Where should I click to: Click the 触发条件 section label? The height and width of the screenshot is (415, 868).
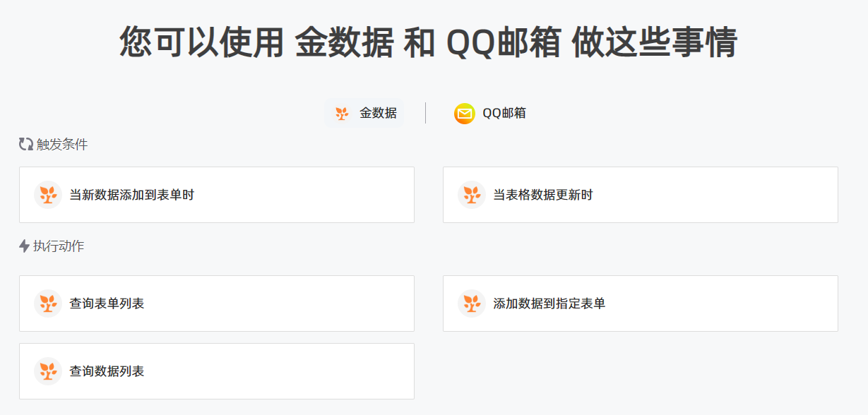62,145
